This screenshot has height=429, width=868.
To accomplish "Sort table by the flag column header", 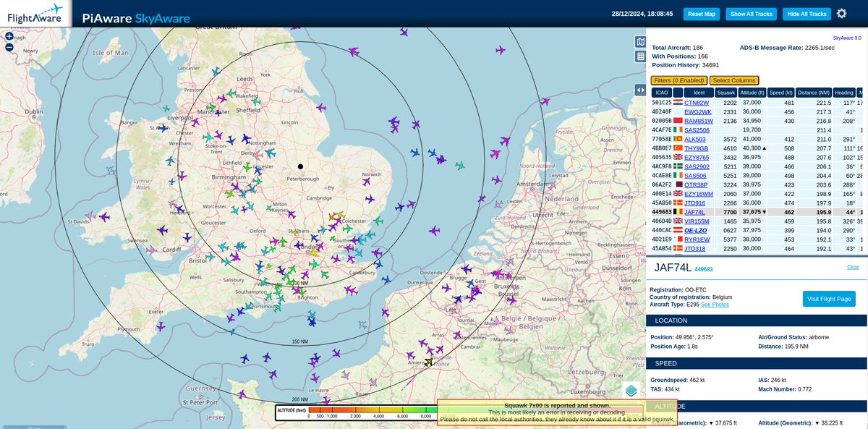I will coord(678,93).
